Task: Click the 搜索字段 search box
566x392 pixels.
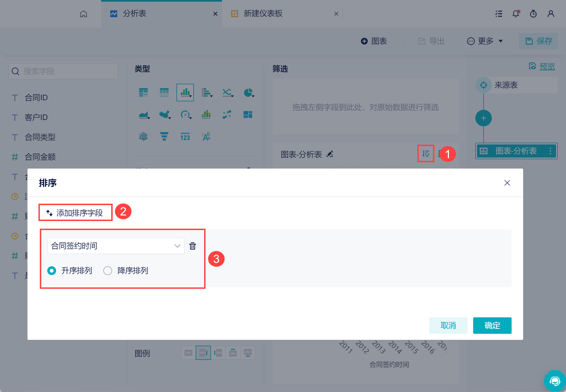Action: [x=63, y=71]
